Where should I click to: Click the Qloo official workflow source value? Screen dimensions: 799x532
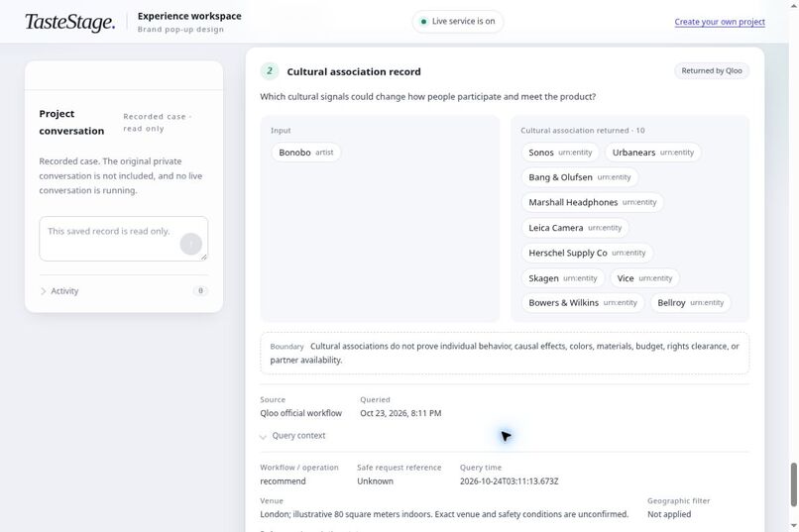[300, 413]
